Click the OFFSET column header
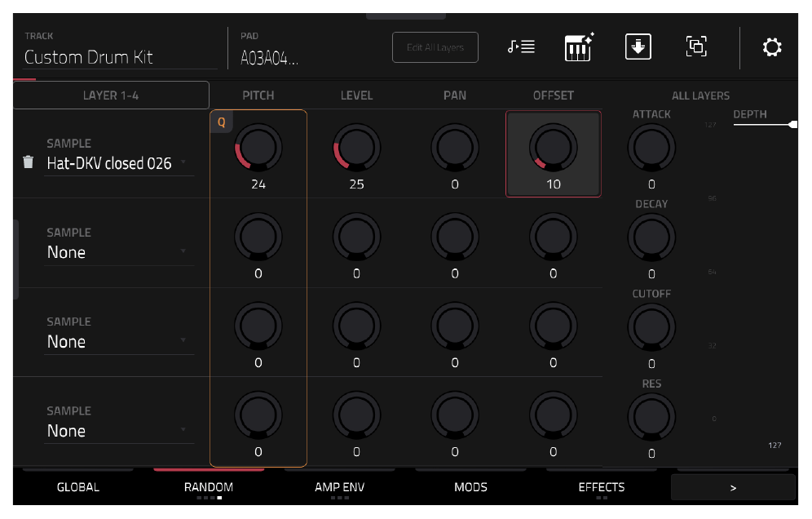The height and width of the screenshot is (519, 812). (x=553, y=95)
